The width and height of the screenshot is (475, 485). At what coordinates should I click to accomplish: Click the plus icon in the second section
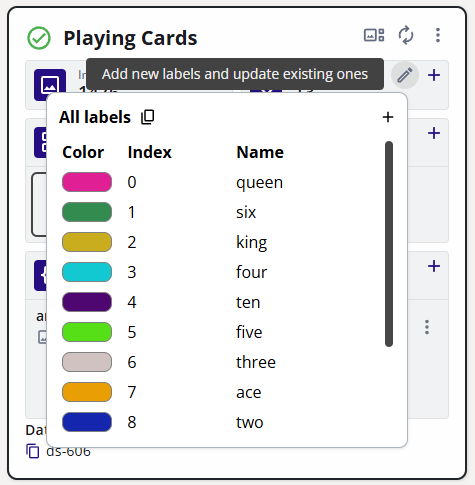[434, 133]
